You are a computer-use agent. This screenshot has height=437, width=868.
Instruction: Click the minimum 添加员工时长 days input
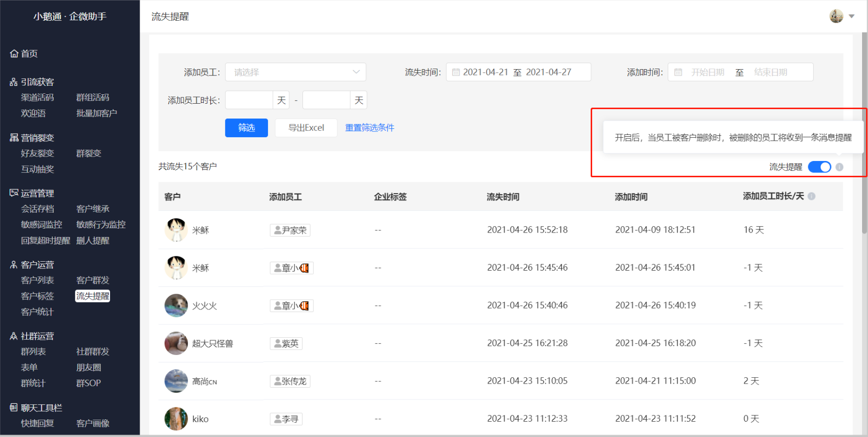pos(249,100)
